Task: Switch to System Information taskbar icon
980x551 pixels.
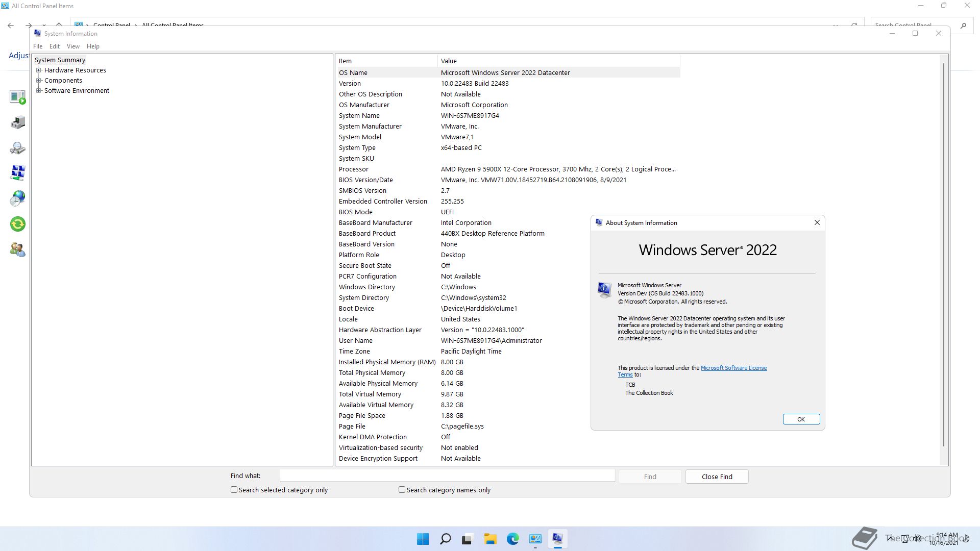Action: click(557, 539)
